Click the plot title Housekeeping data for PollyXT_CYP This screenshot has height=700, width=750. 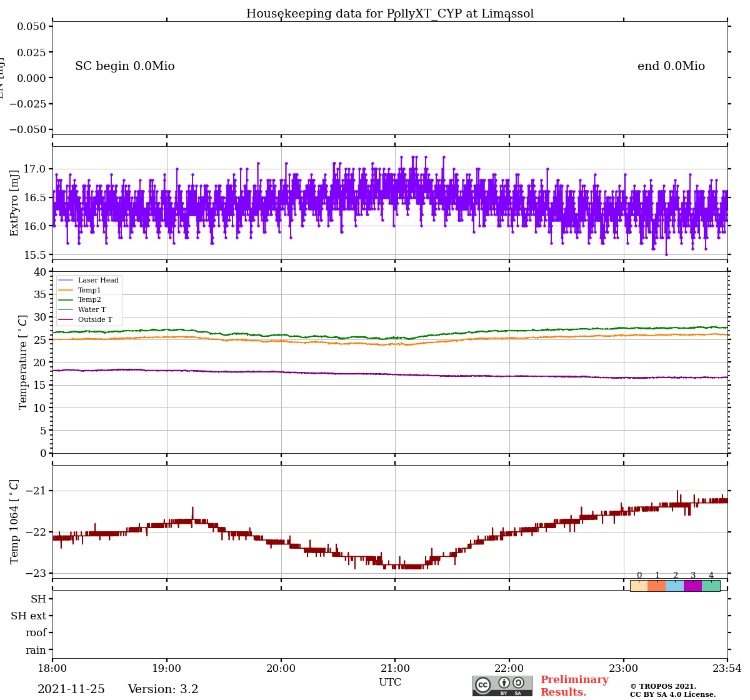[x=390, y=14]
